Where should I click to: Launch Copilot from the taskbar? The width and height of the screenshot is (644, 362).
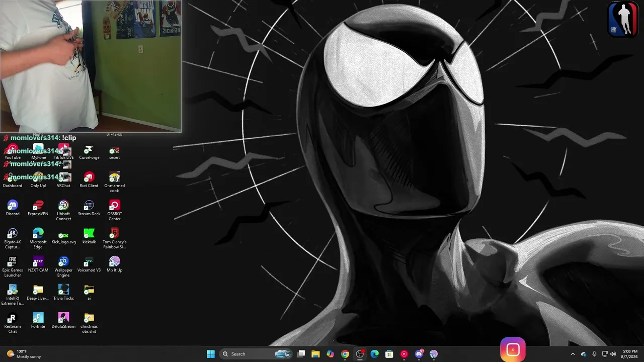330,354
